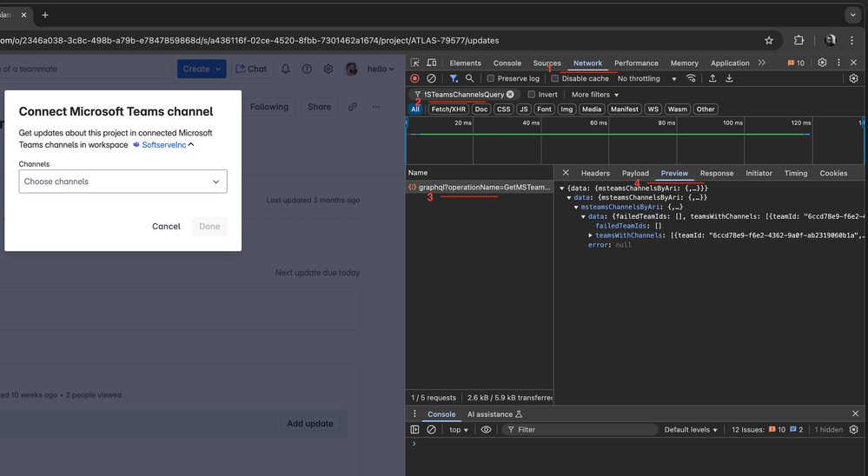Image resolution: width=868 pixels, height=476 pixels.
Task: Expand the teamsWithChannels tree node
Action: (x=591, y=235)
